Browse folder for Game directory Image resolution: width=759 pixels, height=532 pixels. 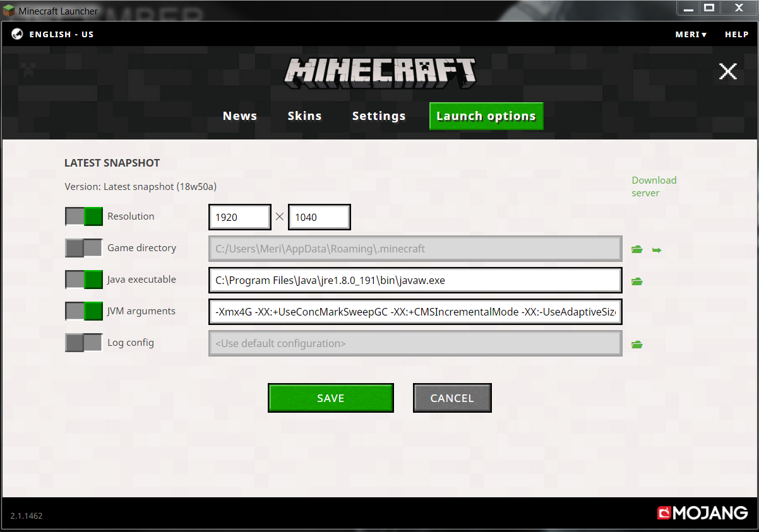coord(637,250)
